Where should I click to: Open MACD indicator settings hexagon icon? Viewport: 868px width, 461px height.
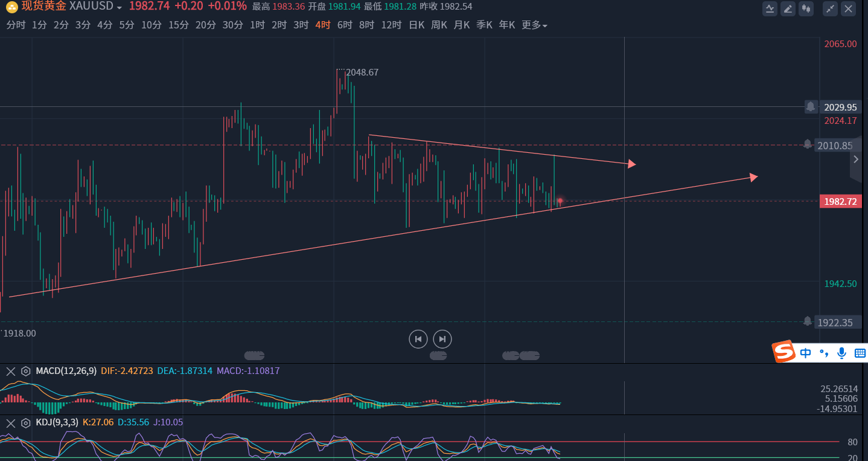26,371
